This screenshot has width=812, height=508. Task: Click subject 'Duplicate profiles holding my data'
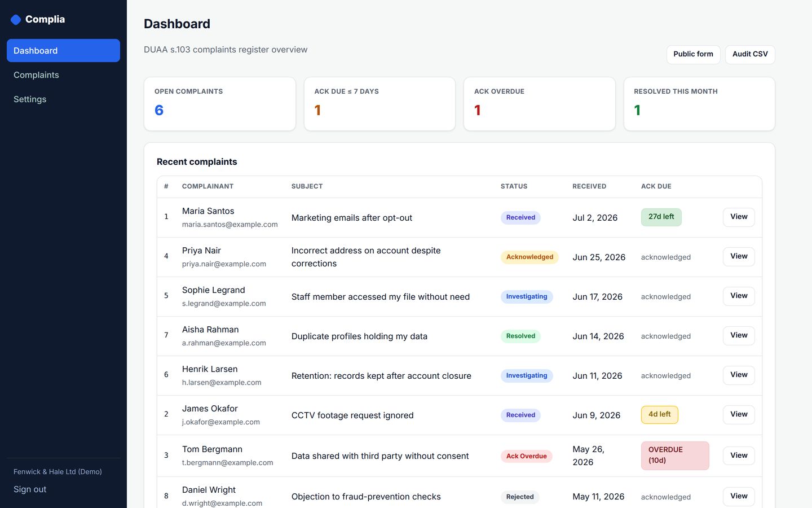click(359, 336)
